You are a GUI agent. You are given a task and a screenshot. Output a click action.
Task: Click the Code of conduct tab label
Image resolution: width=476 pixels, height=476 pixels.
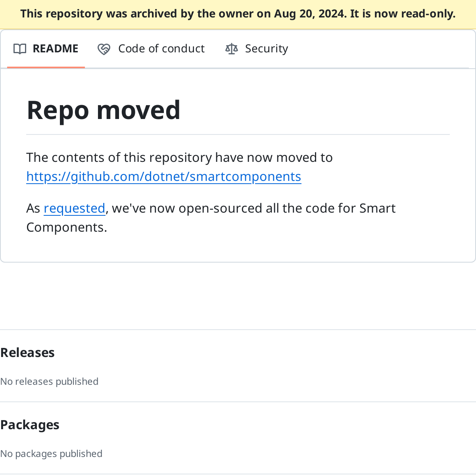pos(161,48)
